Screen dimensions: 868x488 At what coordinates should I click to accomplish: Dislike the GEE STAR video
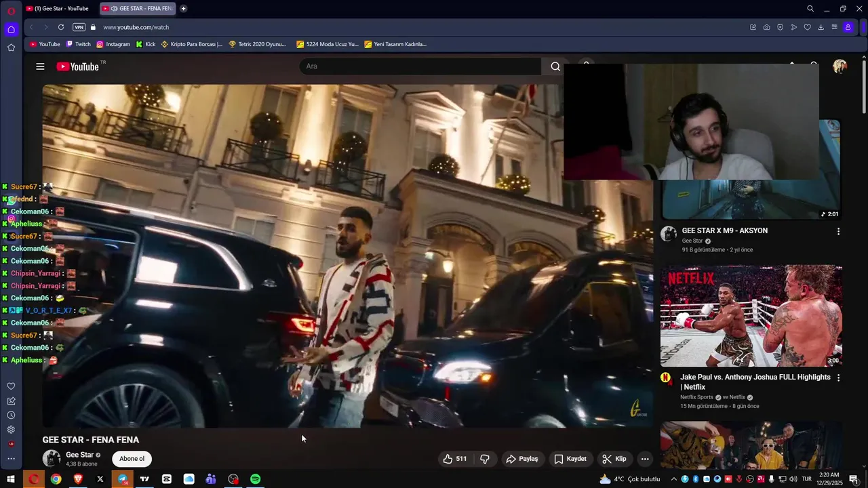point(485,459)
